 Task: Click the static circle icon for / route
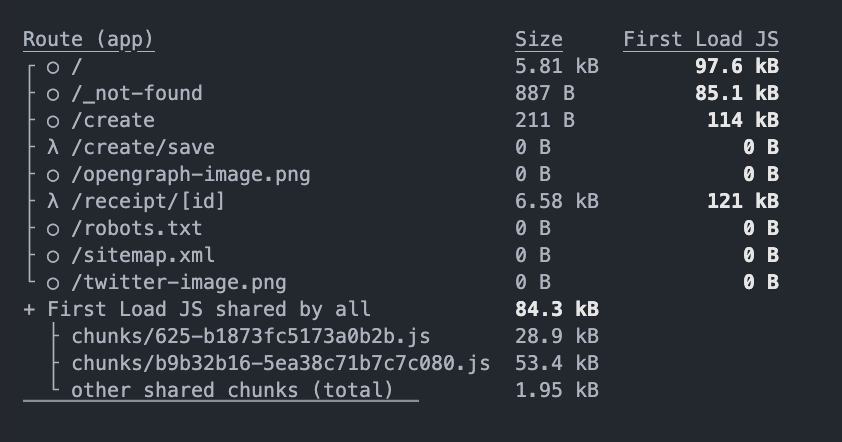53,67
